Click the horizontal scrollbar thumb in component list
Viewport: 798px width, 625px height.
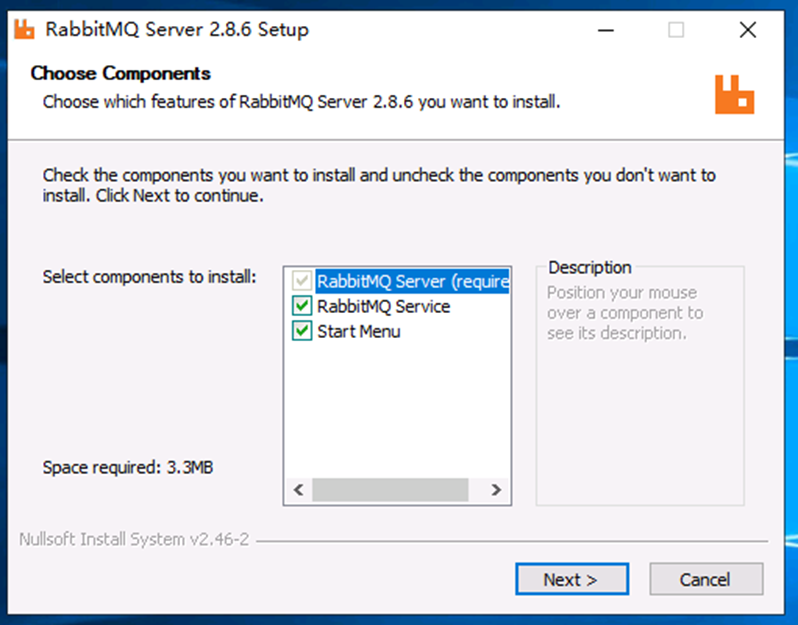[390, 490]
